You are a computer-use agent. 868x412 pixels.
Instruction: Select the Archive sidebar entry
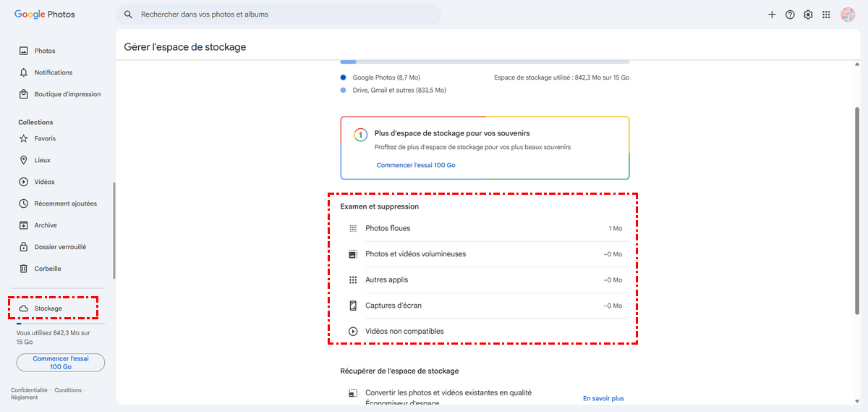pyautogui.click(x=45, y=225)
